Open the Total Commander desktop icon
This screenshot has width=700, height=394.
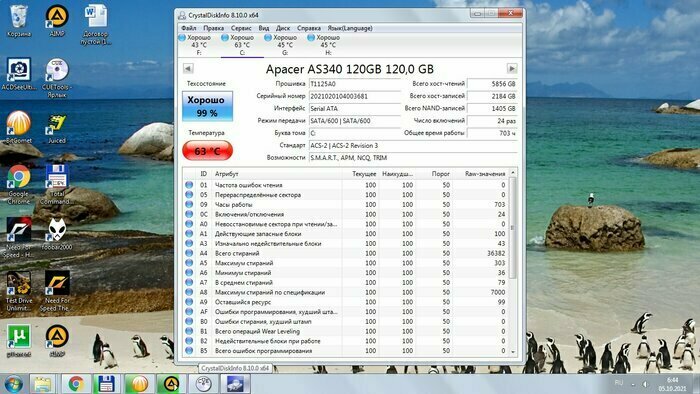tap(57, 184)
